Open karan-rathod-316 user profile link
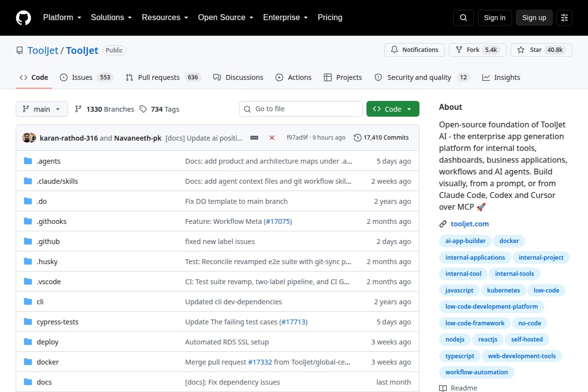The image size is (588, 392). pyautogui.click(x=69, y=138)
